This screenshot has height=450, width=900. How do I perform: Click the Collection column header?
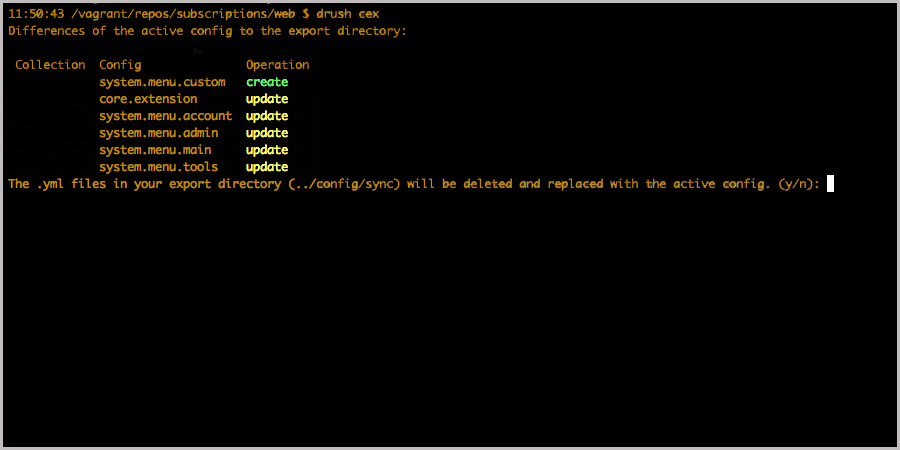pos(50,65)
